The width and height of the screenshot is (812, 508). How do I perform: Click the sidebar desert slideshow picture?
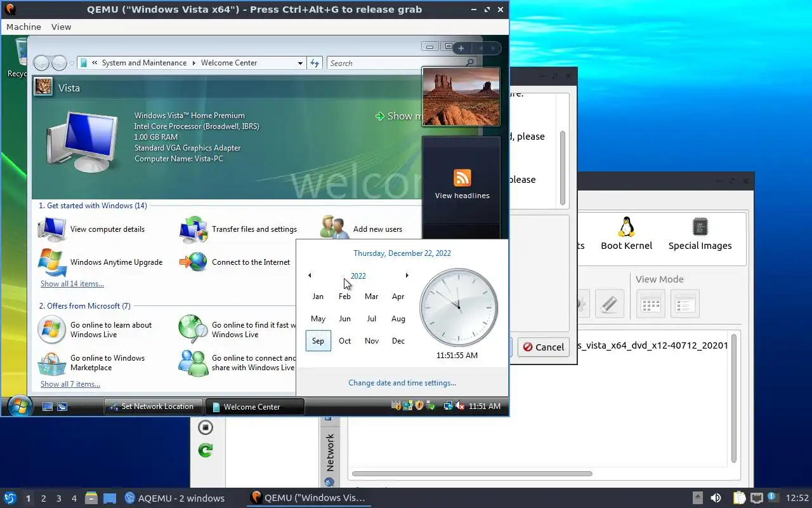(x=461, y=97)
